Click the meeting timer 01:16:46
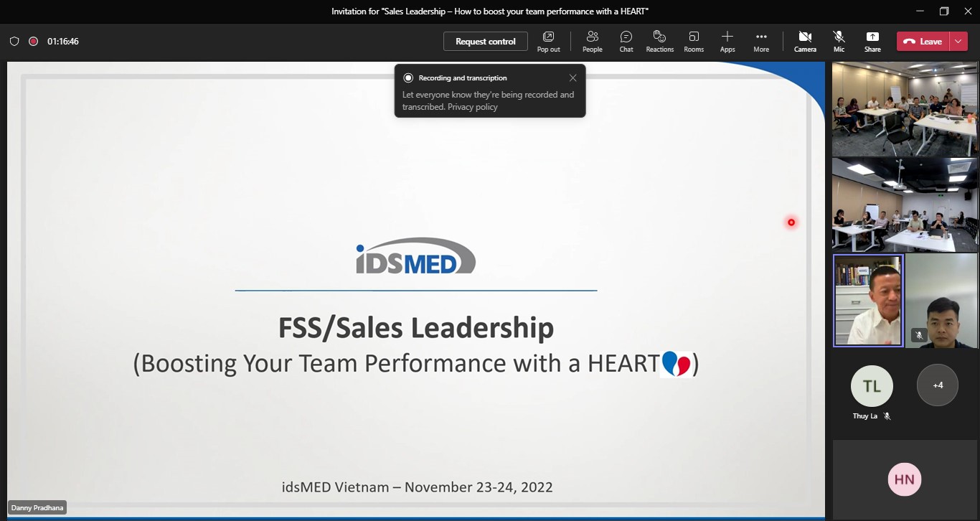The image size is (980, 521). click(x=63, y=42)
